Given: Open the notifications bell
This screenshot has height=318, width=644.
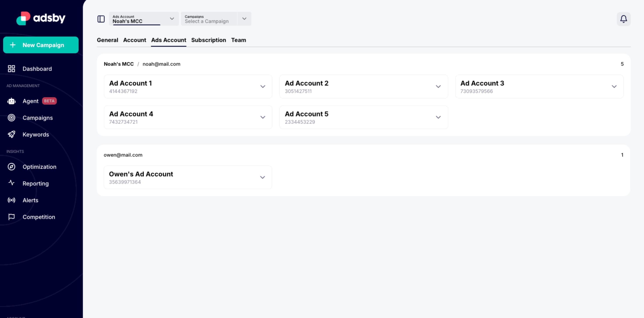Looking at the screenshot, I should coord(623,19).
